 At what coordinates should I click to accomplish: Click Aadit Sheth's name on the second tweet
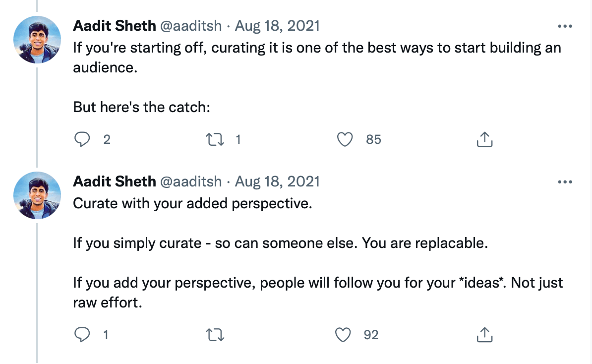(x=115, y=182)
